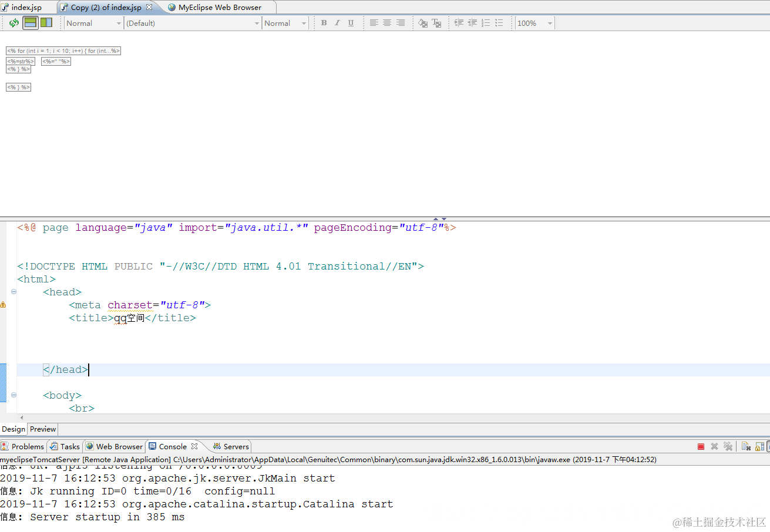Insert numbered list
This screenshot has height=532, width=770.
pos(486,23)
